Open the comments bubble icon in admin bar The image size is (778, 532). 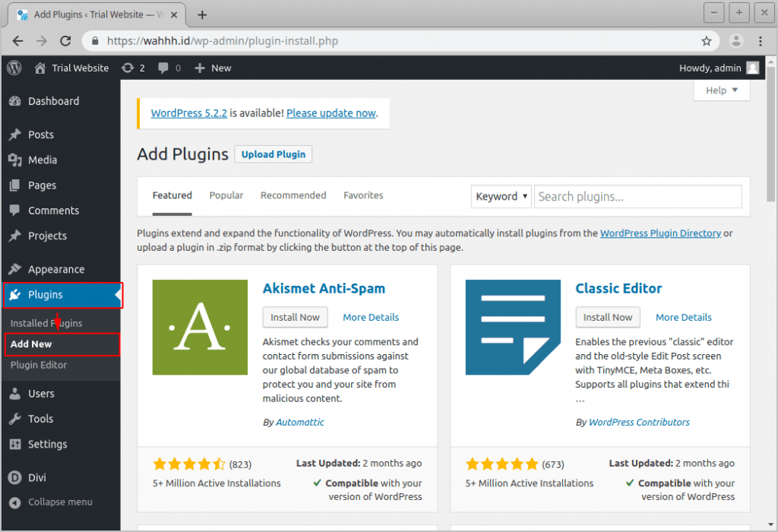163,68
